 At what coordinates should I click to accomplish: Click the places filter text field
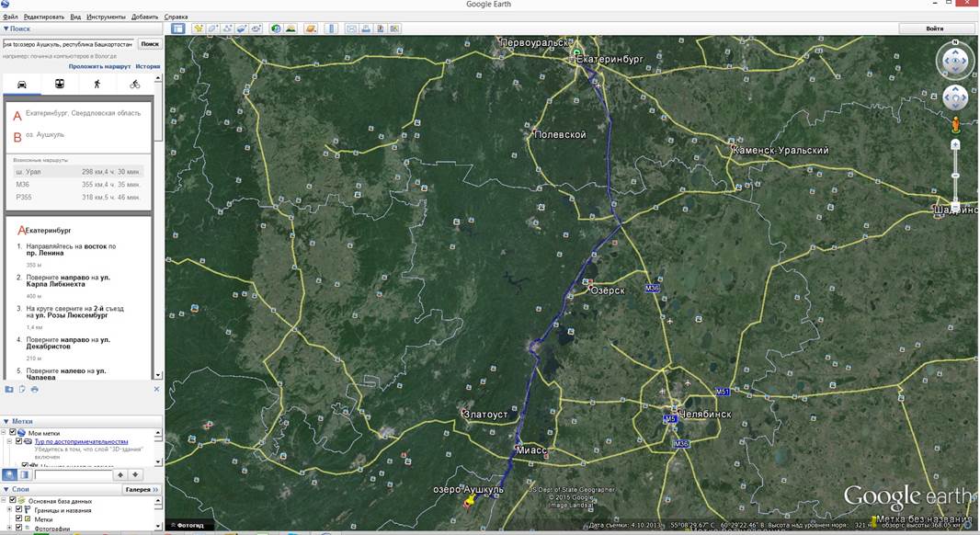click(73, 475)
